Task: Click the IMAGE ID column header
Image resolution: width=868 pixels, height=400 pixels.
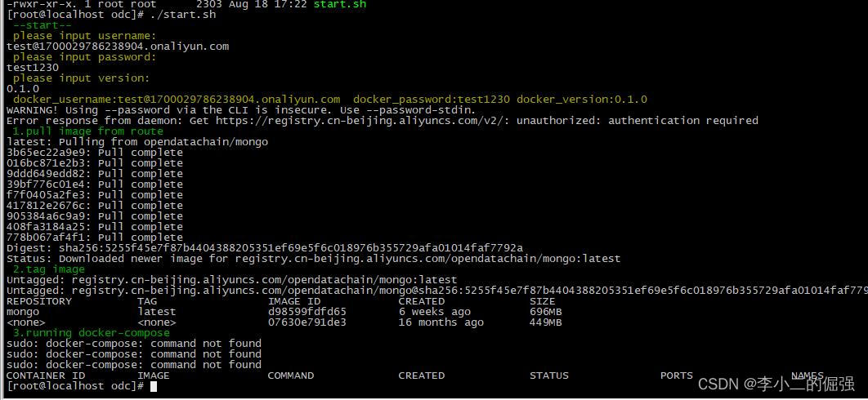Action: pyautogui.click(x=294, y=301)
